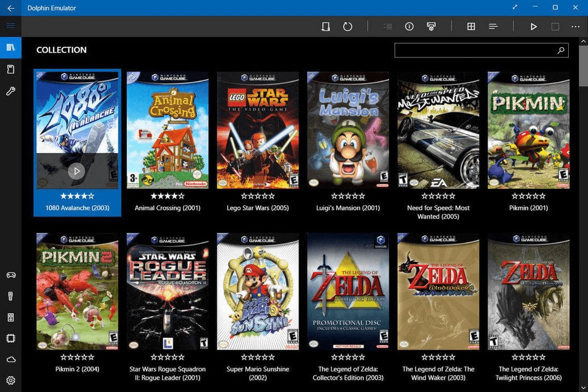Open the cloud section in sidebar
This screenshot has height=392, width=588.
[x=11, y=359]
